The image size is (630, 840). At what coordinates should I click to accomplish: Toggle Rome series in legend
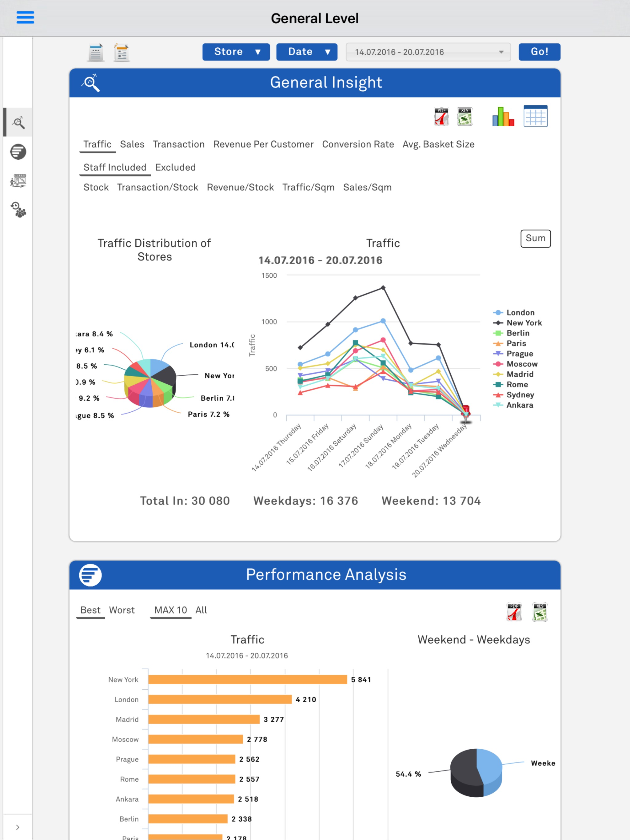[x=510, y=384]
